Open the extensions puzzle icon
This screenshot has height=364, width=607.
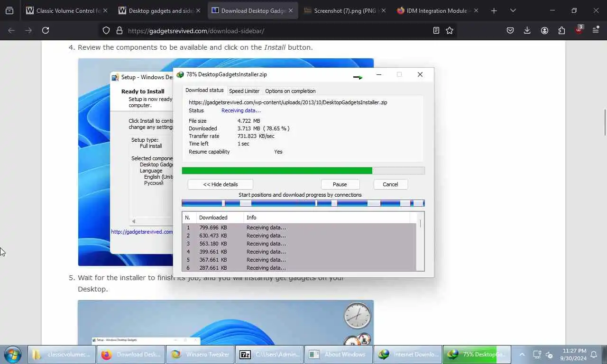[561, 30]
